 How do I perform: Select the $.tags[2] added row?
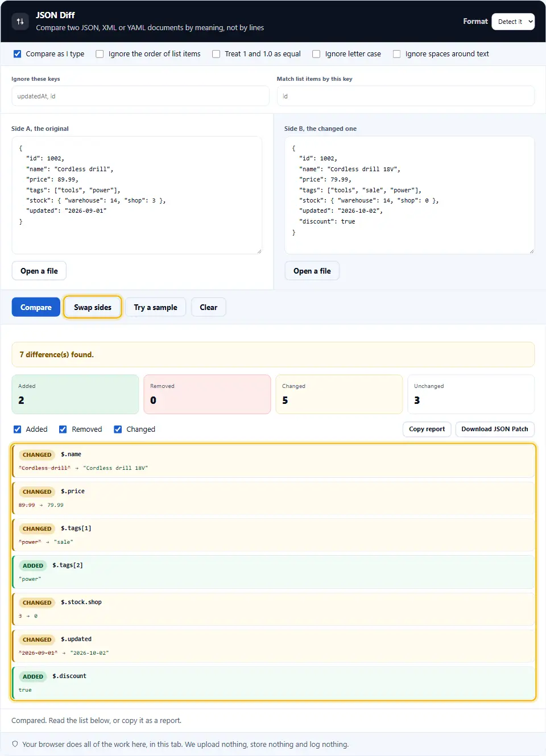coord(273,572)
